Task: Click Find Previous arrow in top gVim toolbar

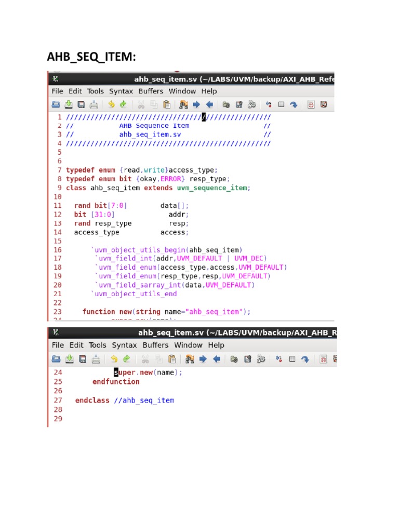Action: click(209, 104)
